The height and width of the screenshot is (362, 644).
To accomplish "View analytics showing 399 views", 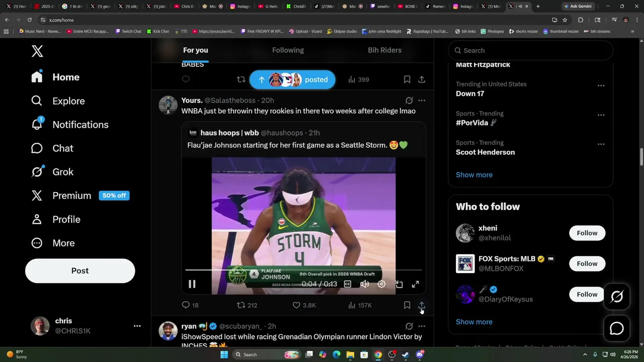I will tap(358, 79).
